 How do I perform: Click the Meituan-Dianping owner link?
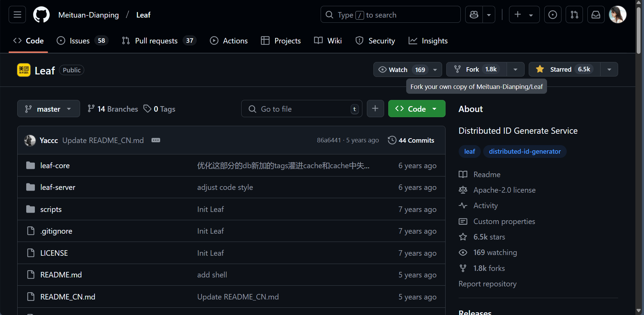[88, 15]
